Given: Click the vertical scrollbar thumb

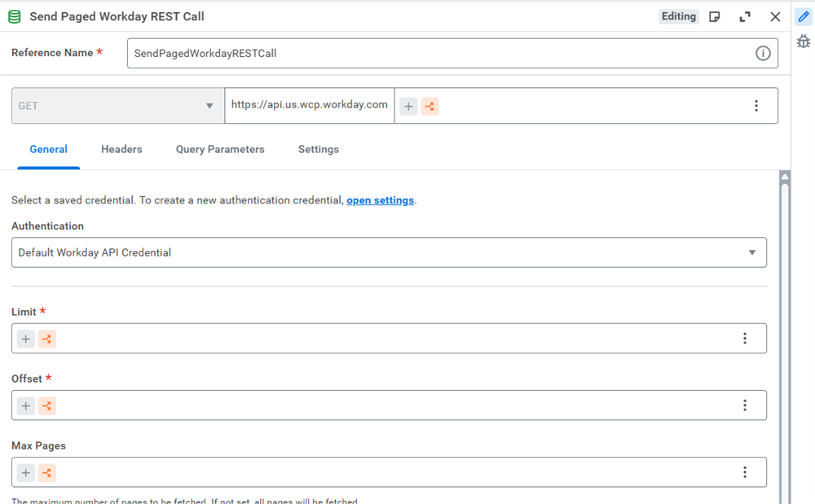Looking at the screenshot, I should point(785,343).
